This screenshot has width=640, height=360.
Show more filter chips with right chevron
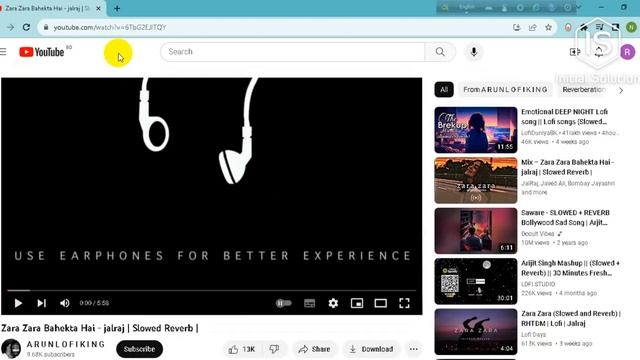pyautogui.click(x=621, y=90)
